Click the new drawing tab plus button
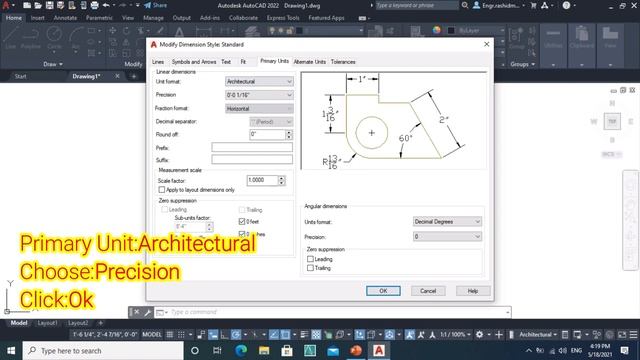The height and width of the screenshot is (360, 640). 133,76
